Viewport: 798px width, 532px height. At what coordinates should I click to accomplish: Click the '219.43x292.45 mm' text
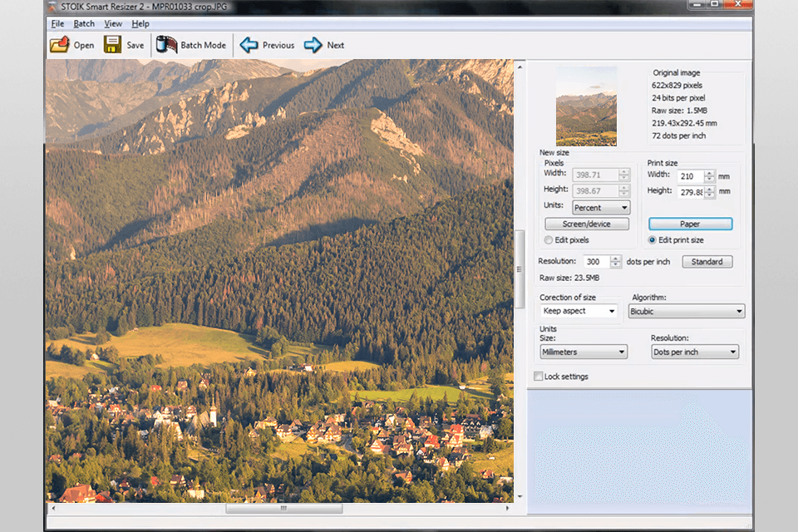[x=684, y=123]
